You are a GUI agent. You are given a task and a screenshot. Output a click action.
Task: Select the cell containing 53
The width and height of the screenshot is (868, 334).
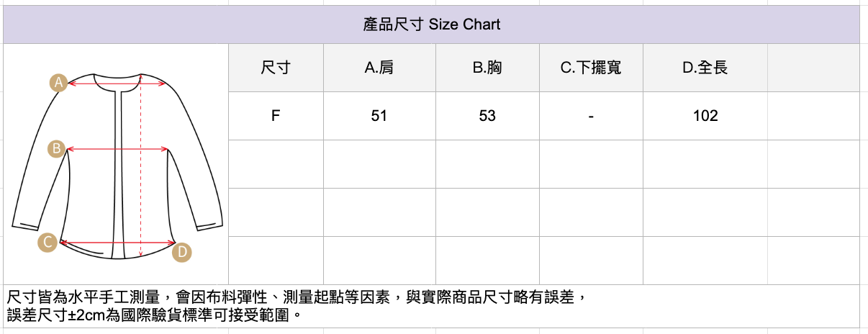tap(487, 116)
